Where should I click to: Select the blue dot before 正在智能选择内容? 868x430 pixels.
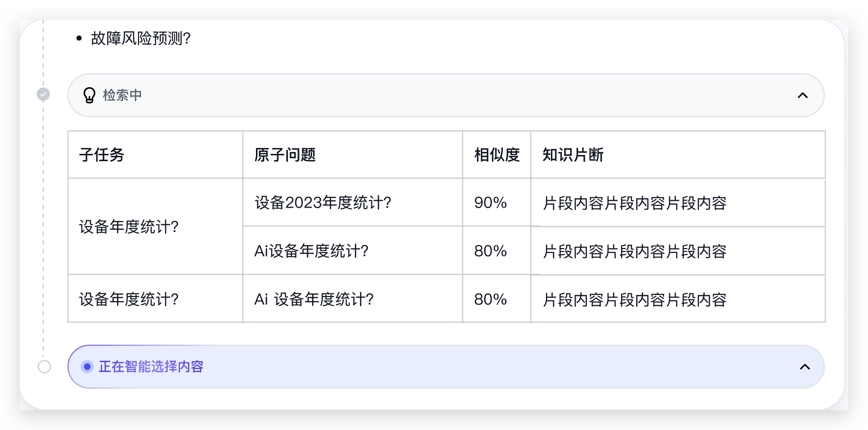(x=87, y=366)
